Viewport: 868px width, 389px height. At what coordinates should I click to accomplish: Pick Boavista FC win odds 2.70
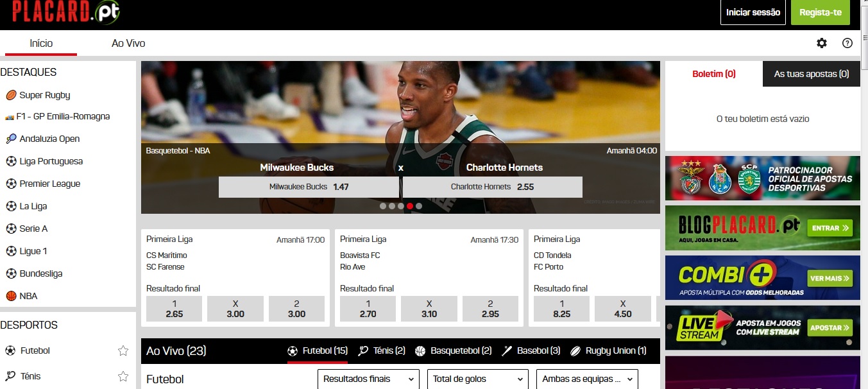click(x=368, y=309)
